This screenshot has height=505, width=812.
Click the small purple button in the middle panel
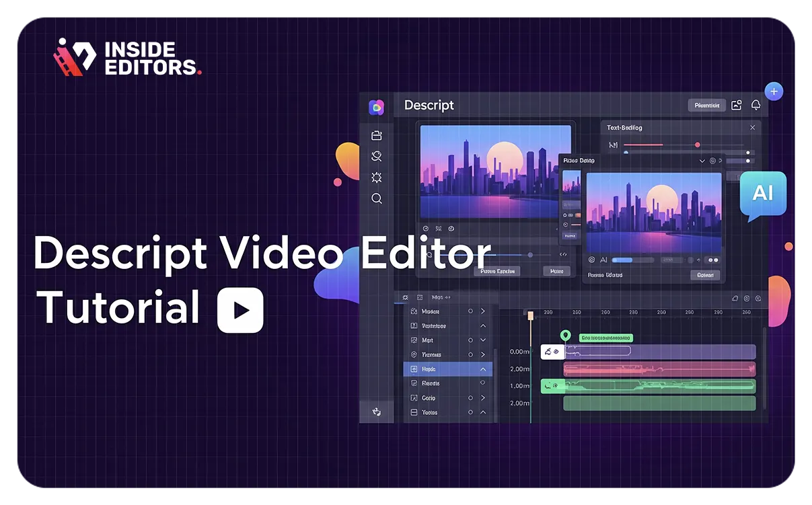click(570, 237)
